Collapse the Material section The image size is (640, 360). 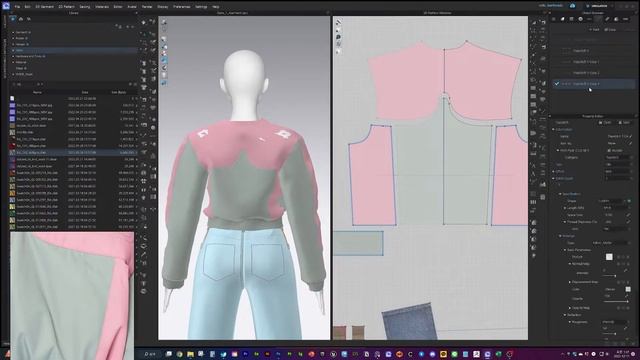(560, 236)
